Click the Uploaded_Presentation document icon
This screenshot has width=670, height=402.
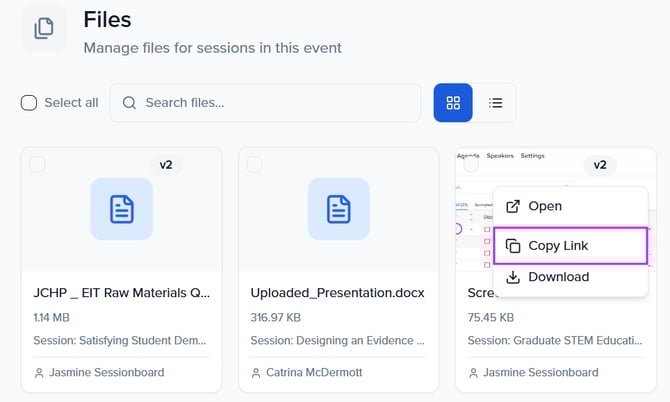coord(338,209)
